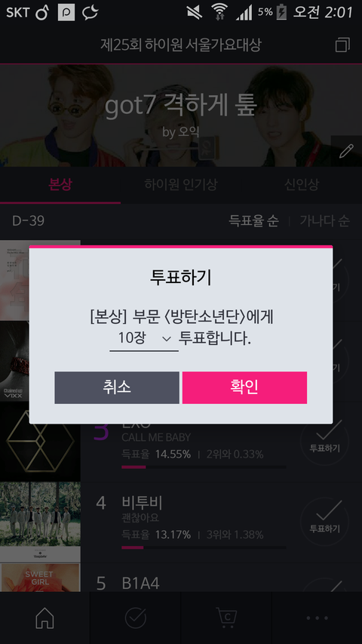This screenshot has height=644, width=362.
Task: Tap the checkmark vote icon in bottom bar
Action: pyautogui.click(x=136, y=618)
